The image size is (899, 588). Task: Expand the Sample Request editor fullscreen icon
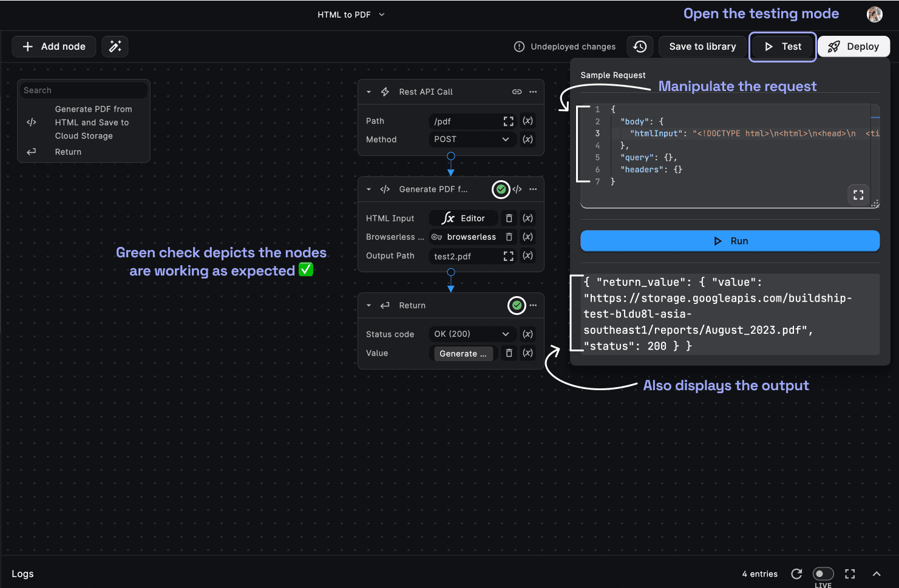[858, 195]
